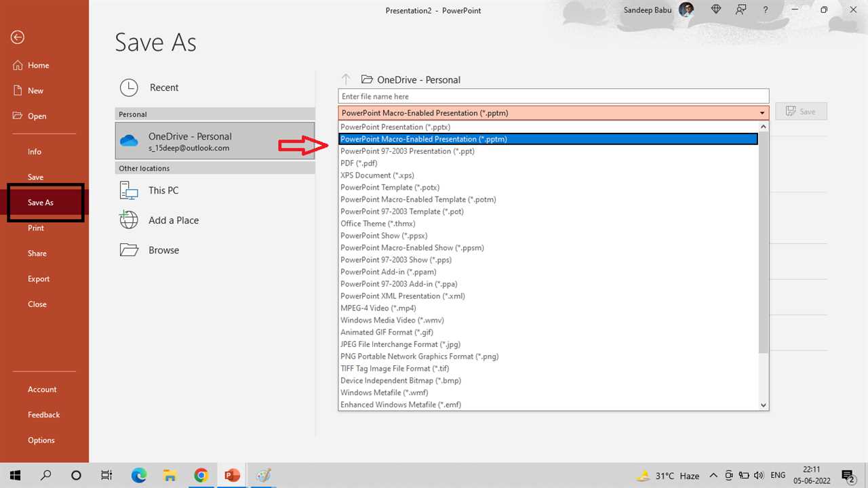Screen dimensions: 868x488
Task: Click the scroll down arrow in format list
Action: pyautogui.click(x=764, y=405)
